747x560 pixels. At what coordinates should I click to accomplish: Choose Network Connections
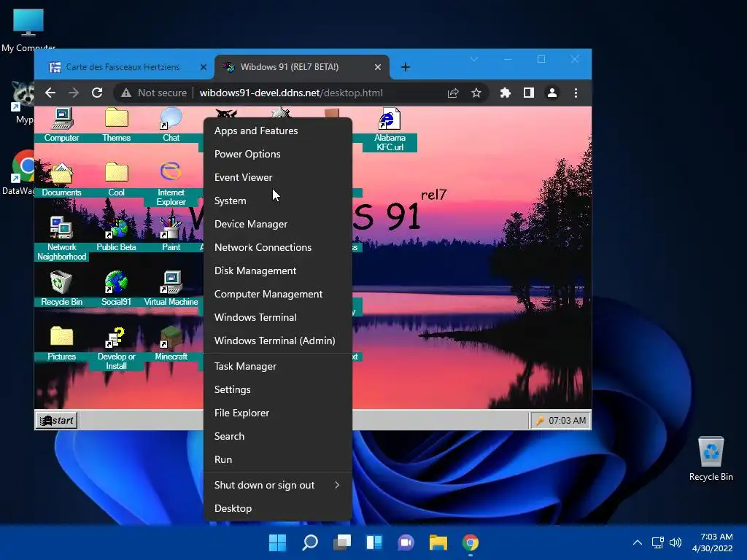click(278, 247)
